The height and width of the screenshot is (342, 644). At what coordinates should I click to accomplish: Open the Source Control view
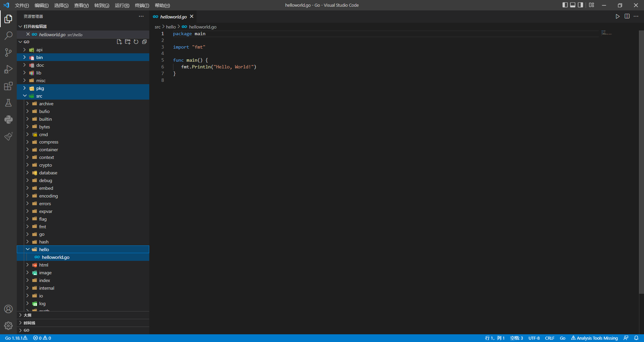[8, 52]
